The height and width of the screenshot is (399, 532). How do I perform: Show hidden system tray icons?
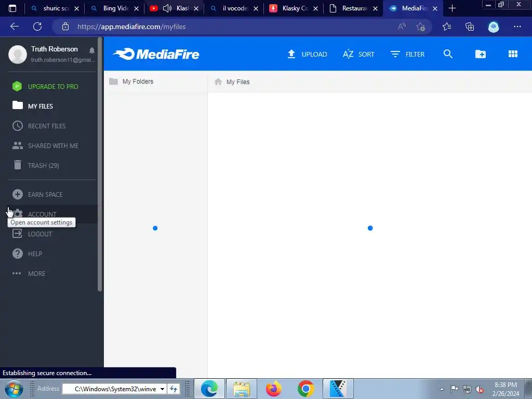(442, 389)
